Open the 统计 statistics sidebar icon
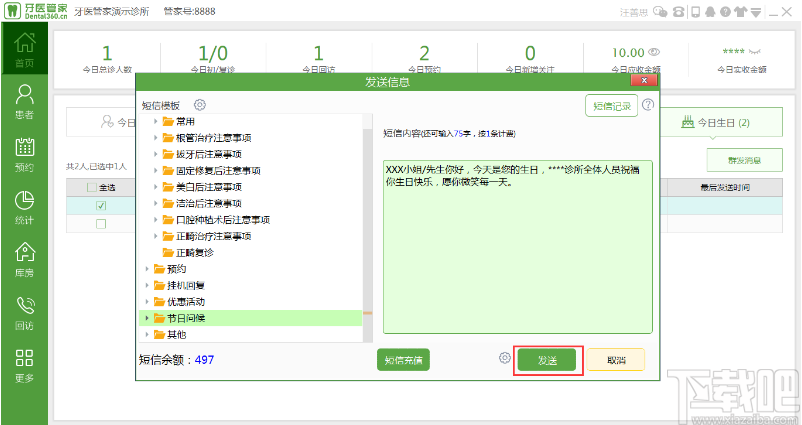The image size is (802, 425). (x=25, y=208)
